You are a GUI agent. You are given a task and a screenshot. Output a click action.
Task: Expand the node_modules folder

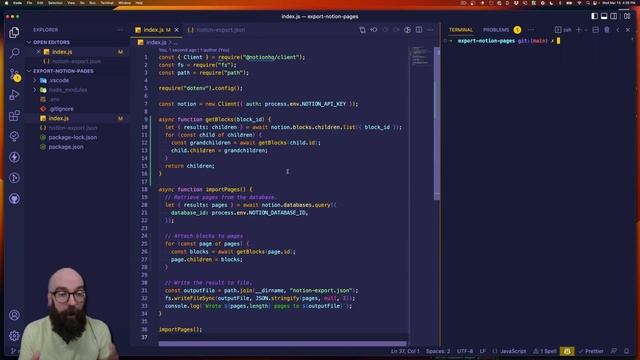coord(35,90)
